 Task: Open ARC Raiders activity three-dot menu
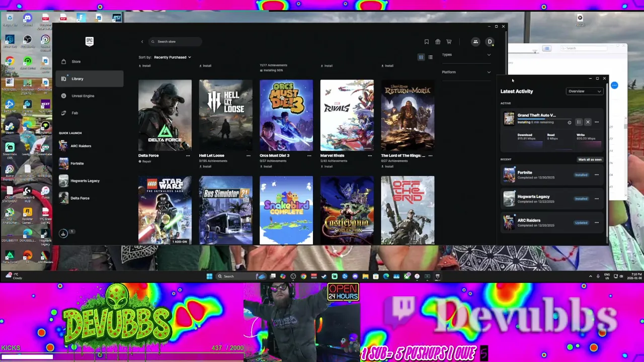pyautogui.click(x=597, y=223)
